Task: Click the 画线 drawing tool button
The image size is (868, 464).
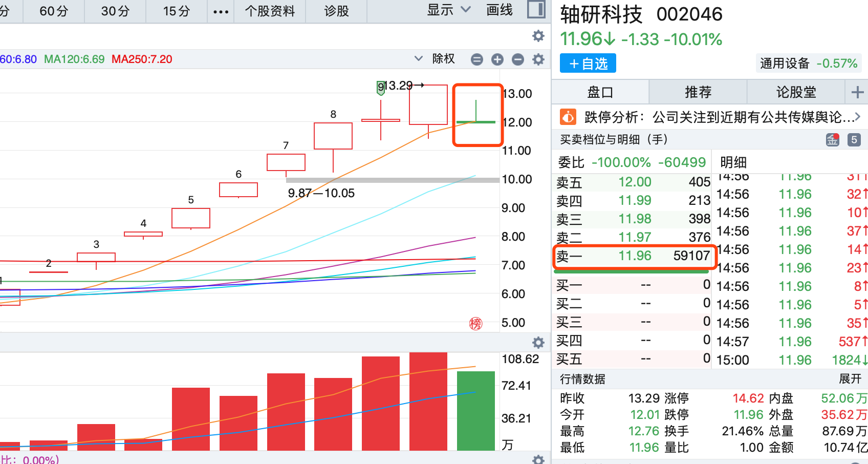Action: [x=500, y=10]
